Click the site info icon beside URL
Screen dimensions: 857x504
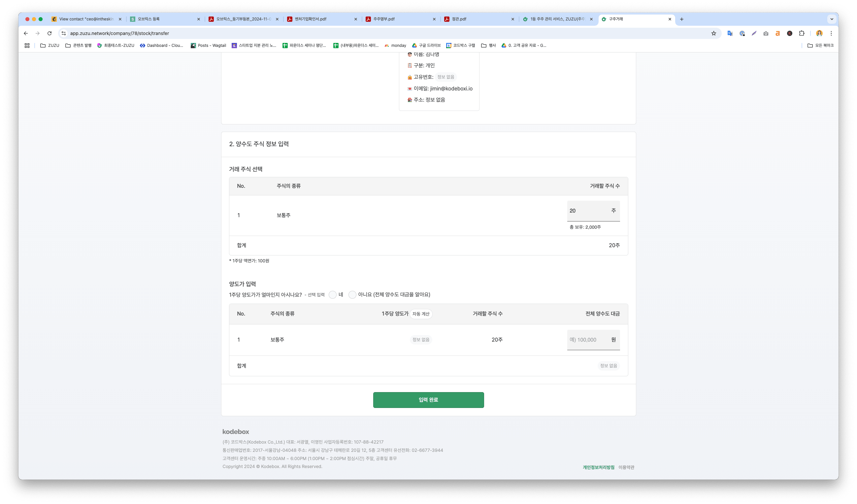coord(64,33)
